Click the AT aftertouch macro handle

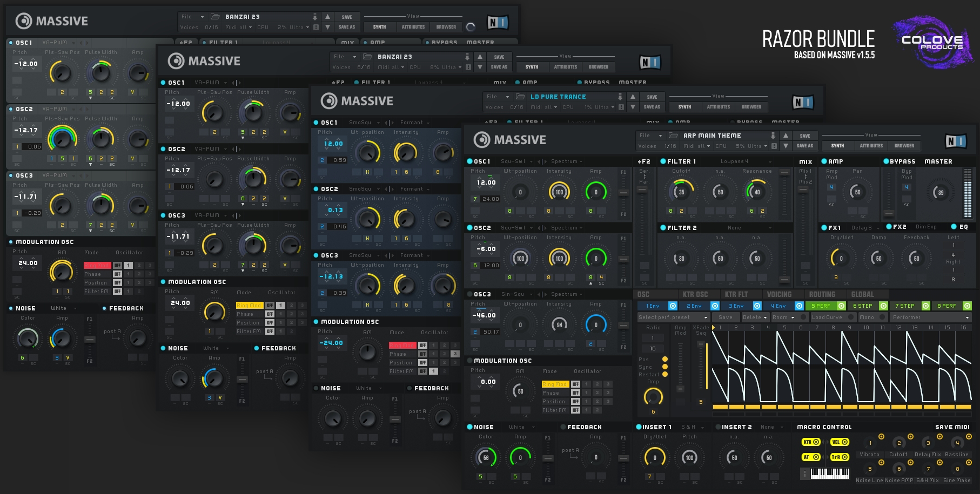[811, 457]
